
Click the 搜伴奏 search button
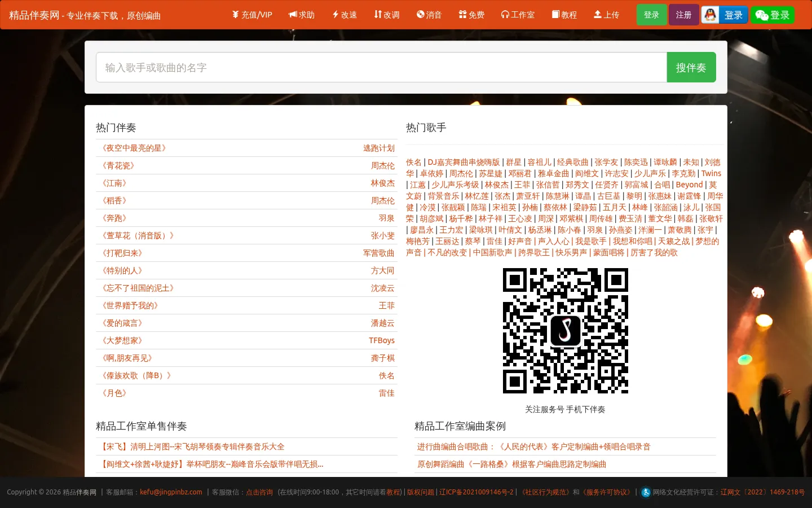click(x=691, y=67)
